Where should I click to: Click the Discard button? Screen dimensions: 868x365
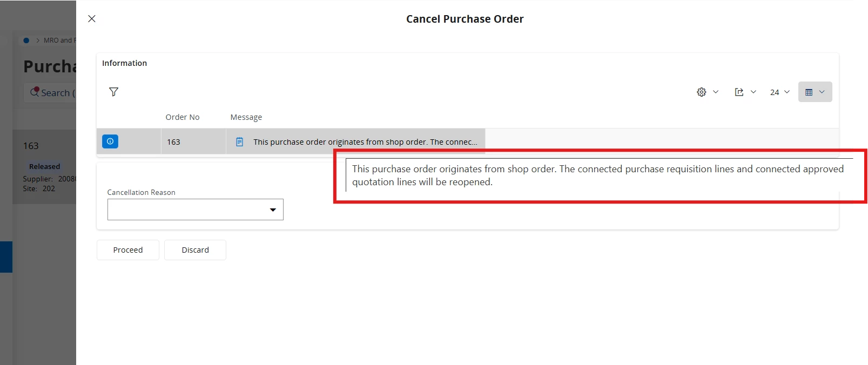pyautogui.click(x=195, y=250)
